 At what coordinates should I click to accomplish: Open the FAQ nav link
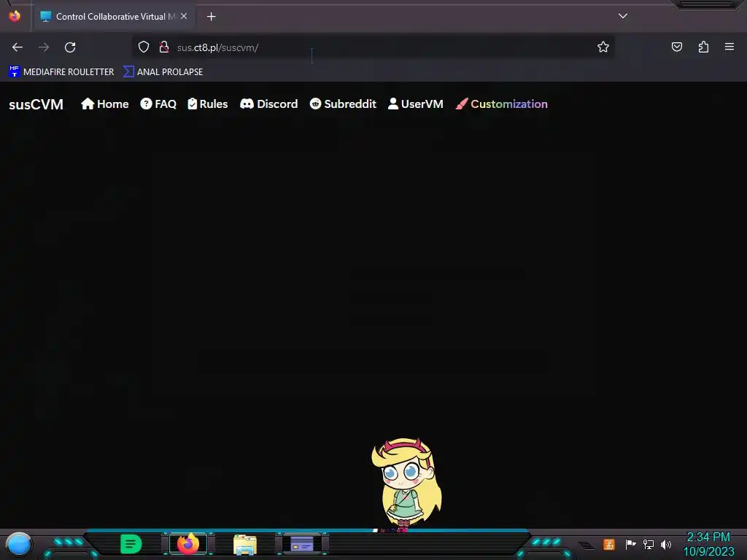[x=158, y=104]
